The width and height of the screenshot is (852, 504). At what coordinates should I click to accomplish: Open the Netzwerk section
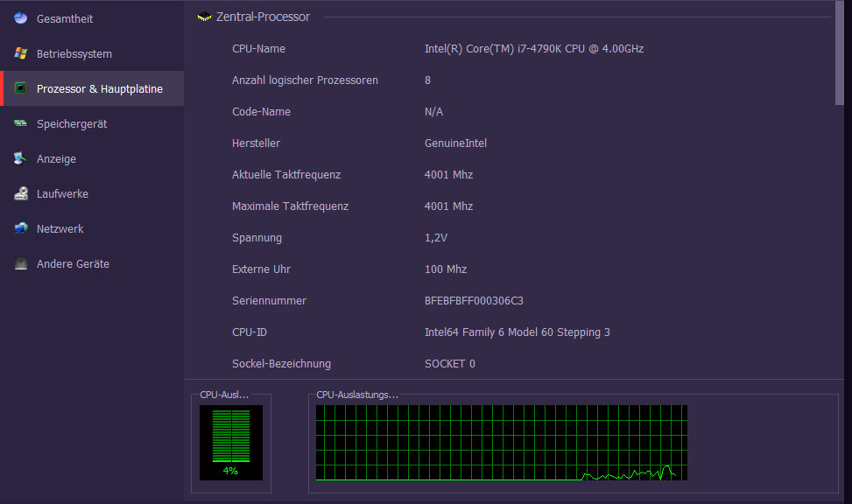click(92, 228)
